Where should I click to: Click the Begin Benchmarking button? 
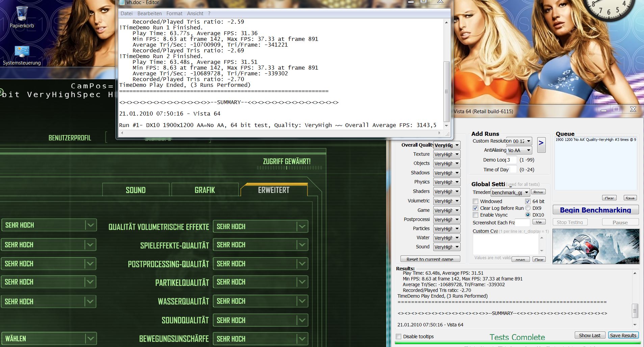(x=595, y=210)
